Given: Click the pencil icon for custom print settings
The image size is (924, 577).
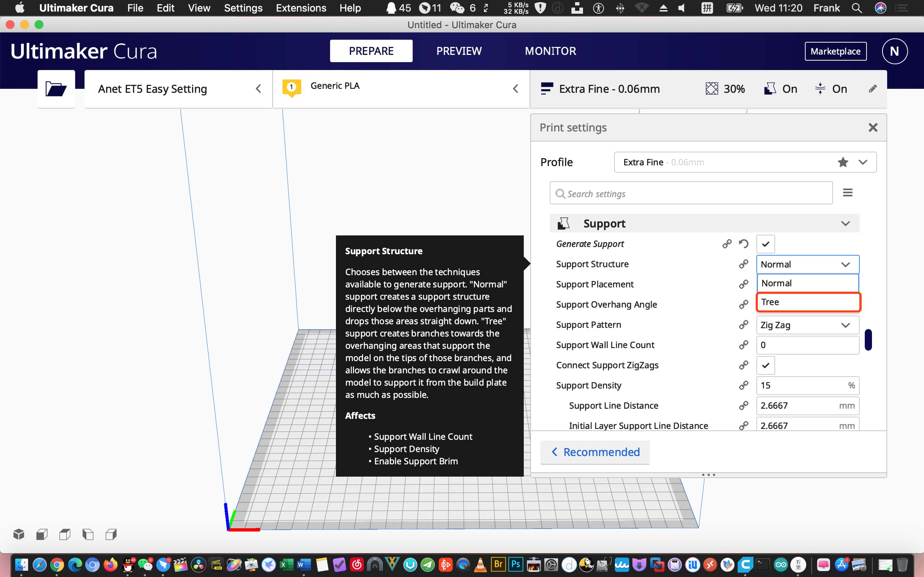Looking at the screenshot, I should coord(872,89).
